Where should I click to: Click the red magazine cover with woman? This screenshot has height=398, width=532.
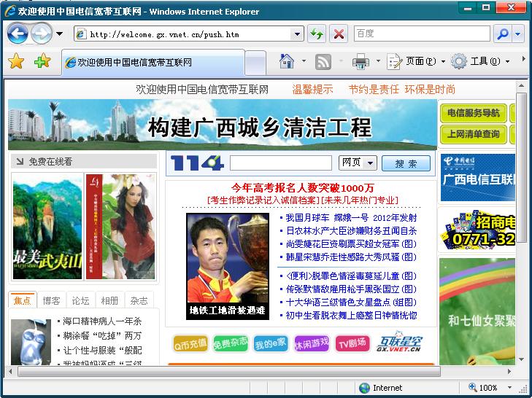click(x=121, y=227)
